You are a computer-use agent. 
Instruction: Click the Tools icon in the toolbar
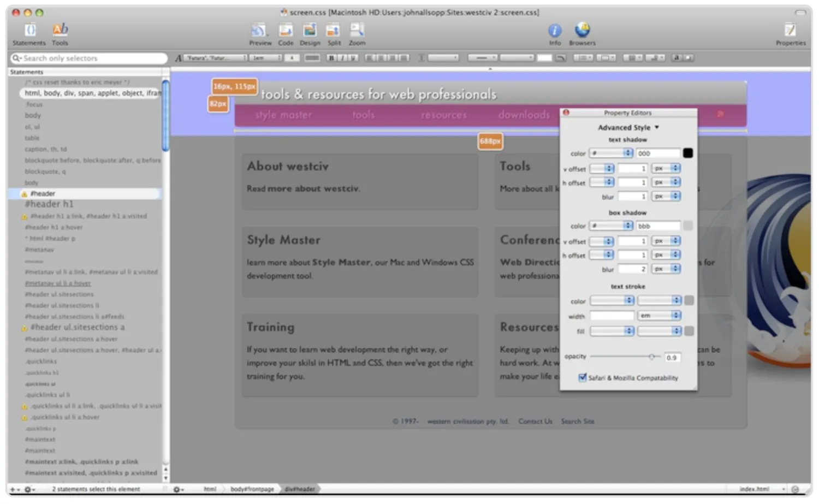(x=60, y=31)
